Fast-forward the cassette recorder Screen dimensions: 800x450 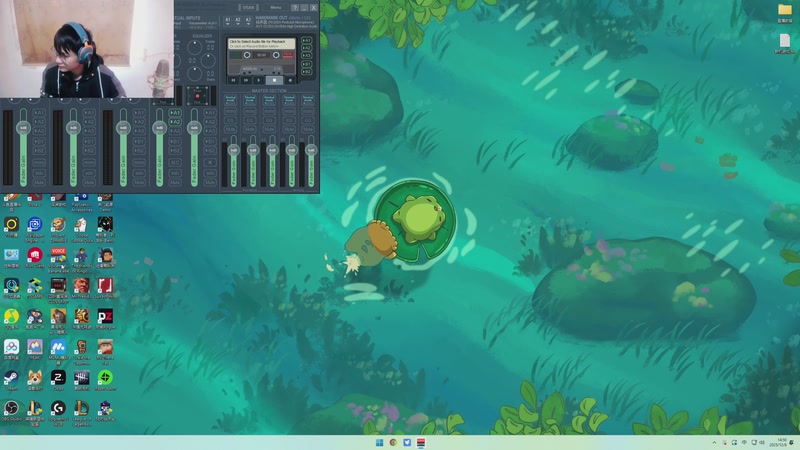point(246,80)
